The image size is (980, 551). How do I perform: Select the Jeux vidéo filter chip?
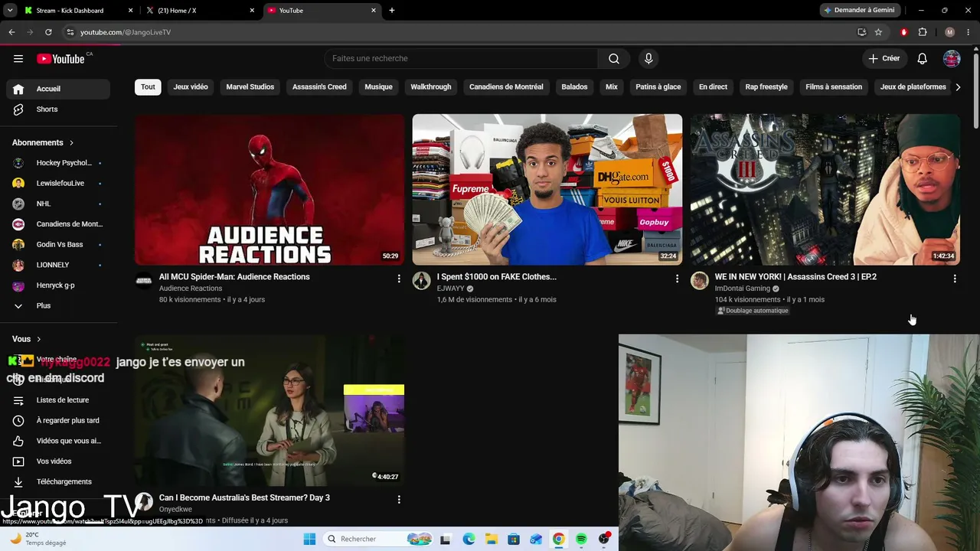click(191, 87)
